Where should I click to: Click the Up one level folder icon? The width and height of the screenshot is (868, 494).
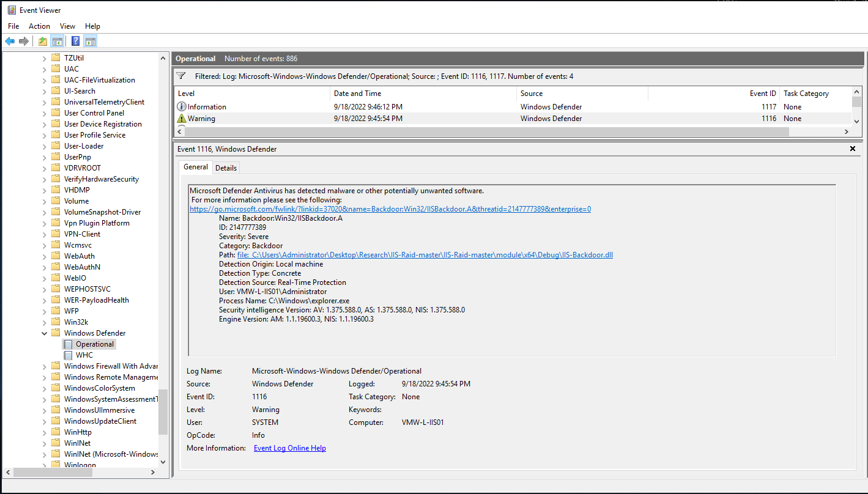coord(42,42)
